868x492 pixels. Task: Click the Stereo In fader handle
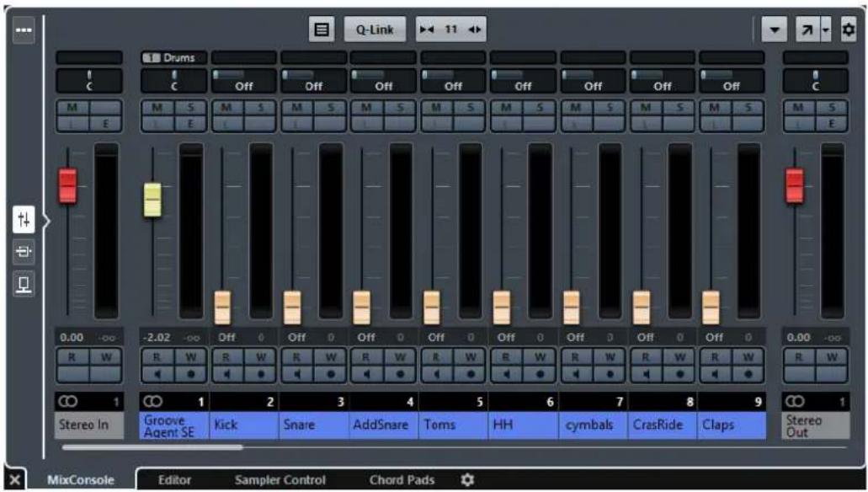click(68, 186)
